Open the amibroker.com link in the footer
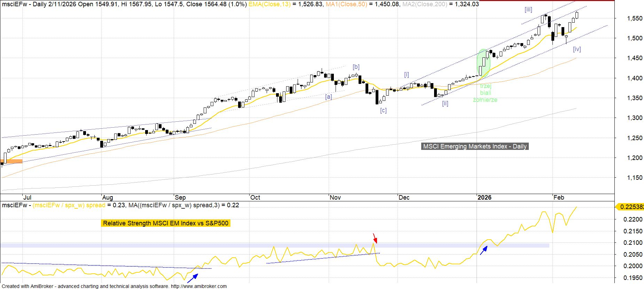 [x=199, y=286]
